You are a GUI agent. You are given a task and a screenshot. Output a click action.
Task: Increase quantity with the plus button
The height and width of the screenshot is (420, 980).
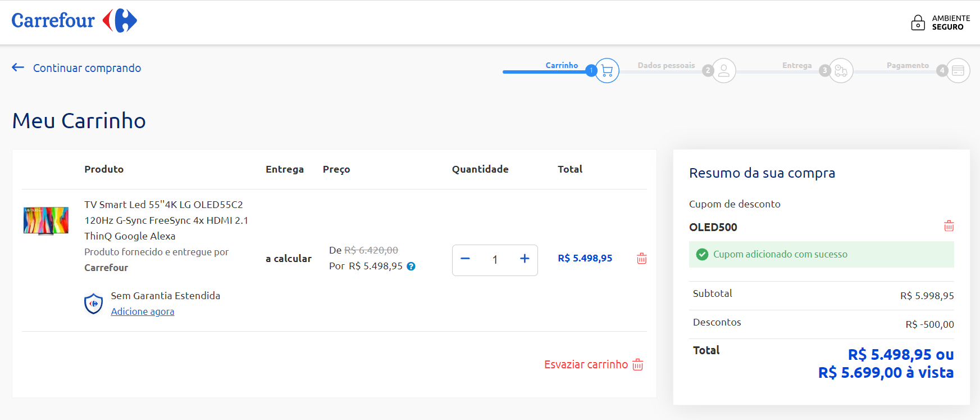[525, 259]
